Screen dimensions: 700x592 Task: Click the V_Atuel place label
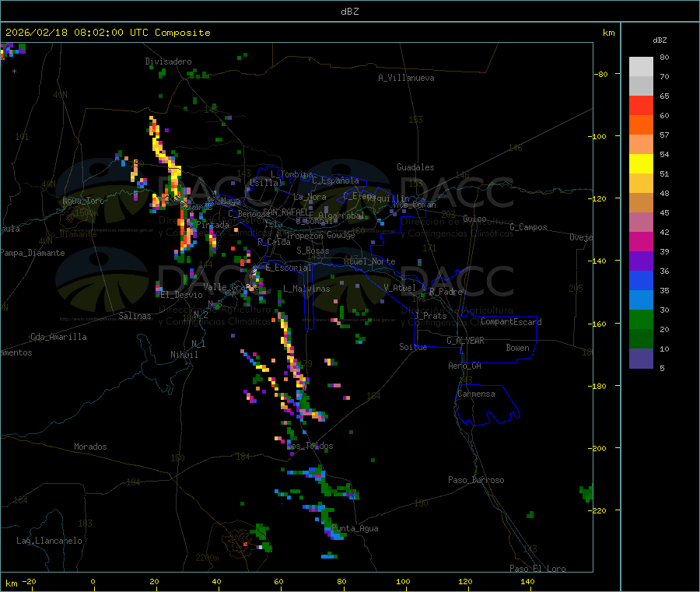(400, 288)
